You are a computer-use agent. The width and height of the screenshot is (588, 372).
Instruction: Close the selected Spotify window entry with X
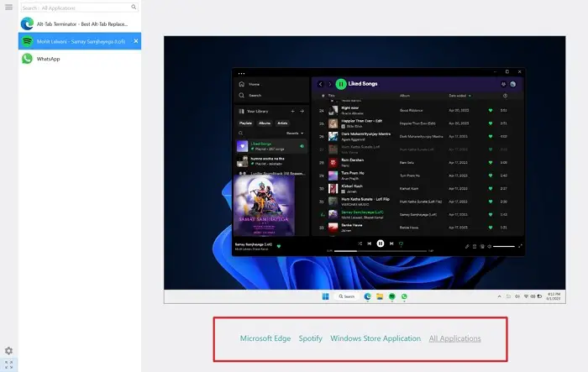point(136,41)
